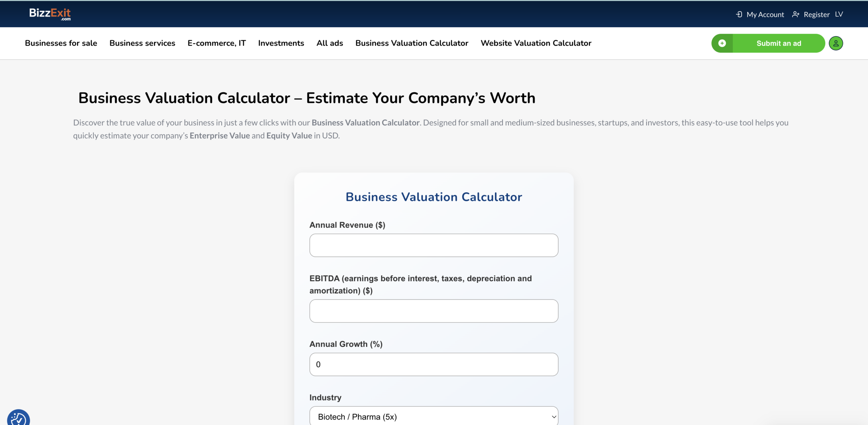Click the plus icon on Submit an ad

click(722, 43)
